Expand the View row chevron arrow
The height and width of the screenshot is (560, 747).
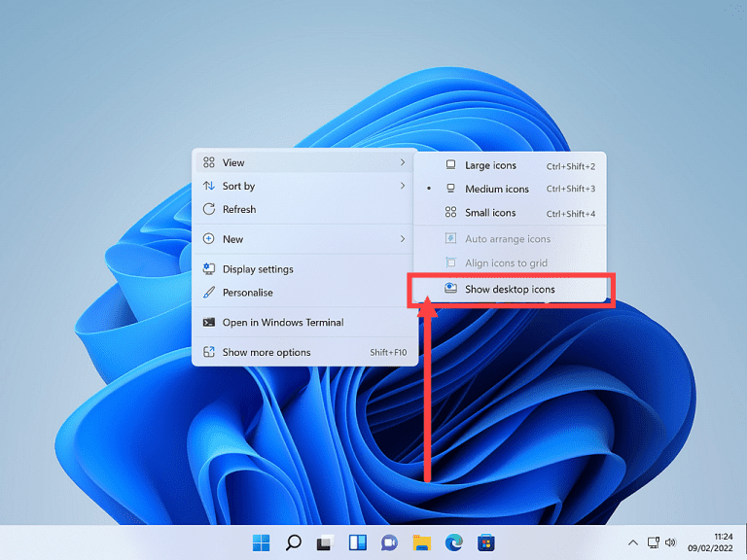coord(403,163)
